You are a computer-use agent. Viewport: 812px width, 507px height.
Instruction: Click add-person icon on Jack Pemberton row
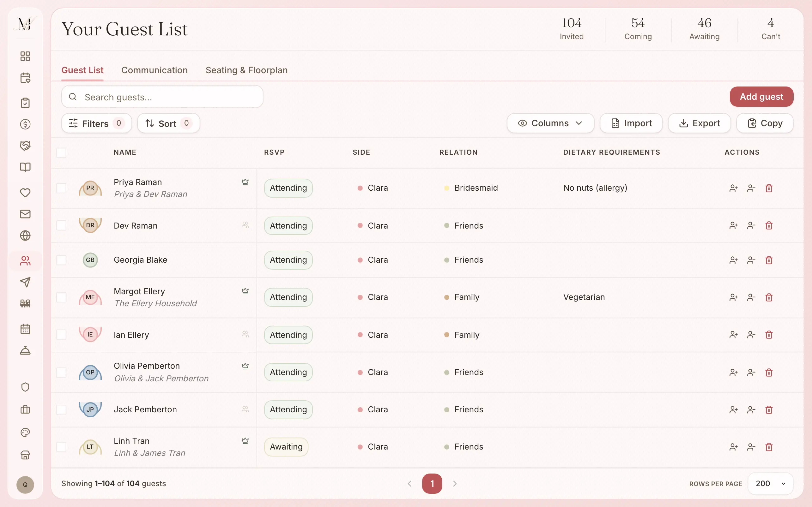click(733, 409)
